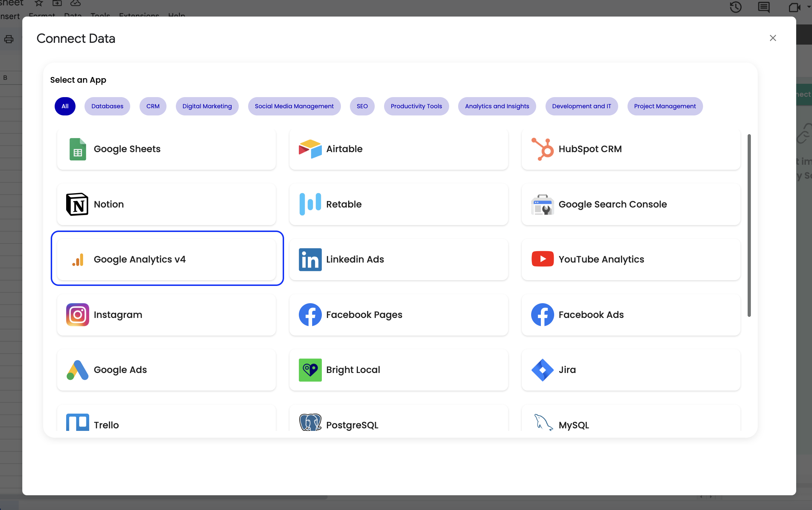Pick the HubSpot CRM logo
Viewport: 812px width, 510px height.
(542, 149)
